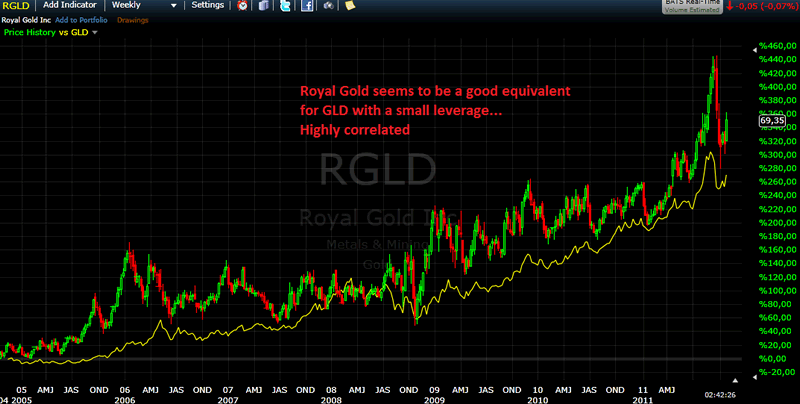The width and height of the screenshot is (800, 404).
Task: Click the 69,35 current price tag
Action: (772, 121)
